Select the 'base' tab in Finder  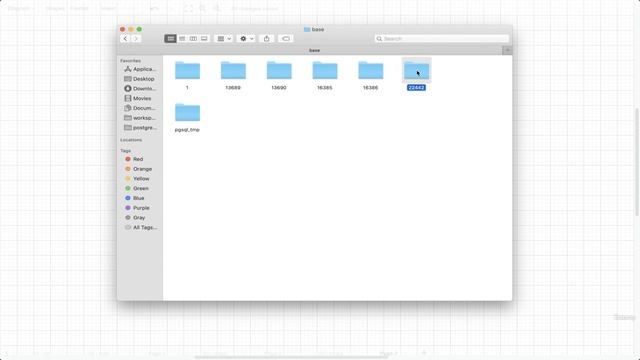point(314,50)
